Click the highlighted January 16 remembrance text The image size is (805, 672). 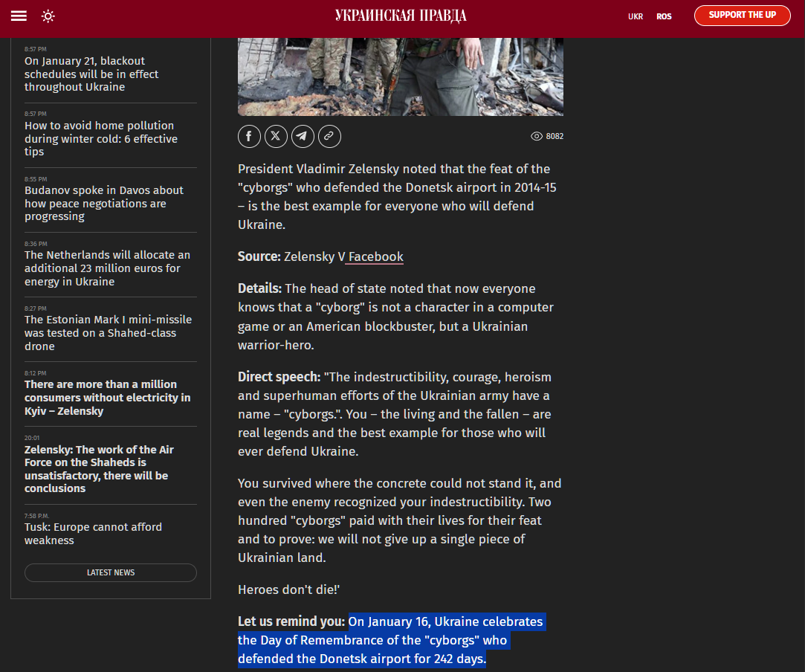click(390, 640)
